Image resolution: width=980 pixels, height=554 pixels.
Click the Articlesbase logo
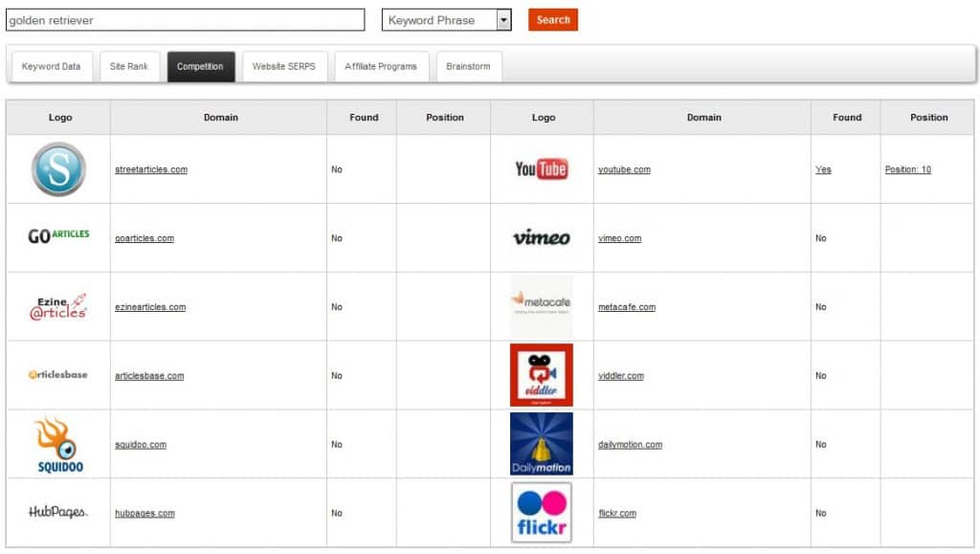pos(58,375)
